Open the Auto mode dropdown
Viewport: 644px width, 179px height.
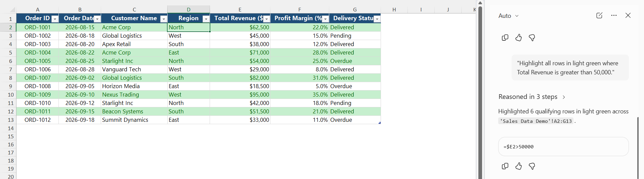509,16
